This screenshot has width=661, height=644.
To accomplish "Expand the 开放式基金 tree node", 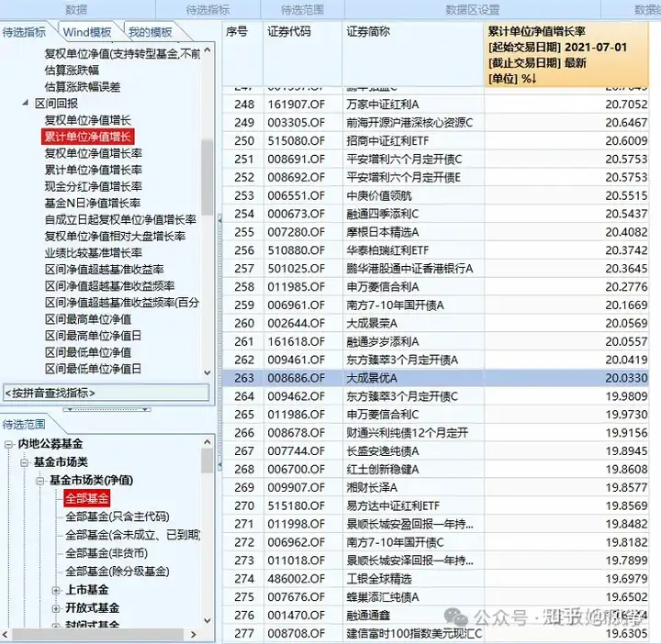I will click(56, 608).
